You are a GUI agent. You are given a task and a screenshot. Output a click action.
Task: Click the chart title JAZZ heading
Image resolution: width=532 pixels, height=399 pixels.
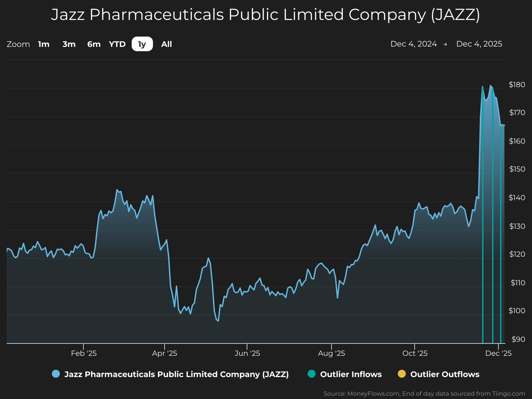point(266,15)
